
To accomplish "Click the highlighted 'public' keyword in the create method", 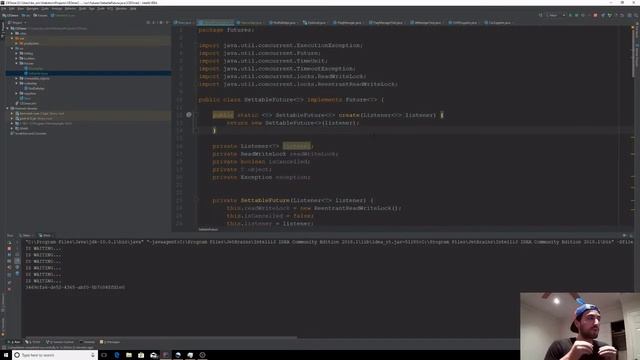I will (223, 115).
